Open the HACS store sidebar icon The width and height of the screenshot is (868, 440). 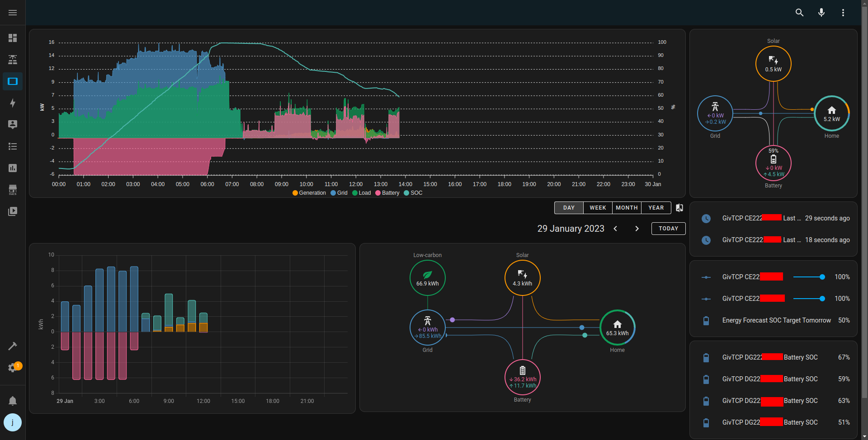click(x=13, y=190)
